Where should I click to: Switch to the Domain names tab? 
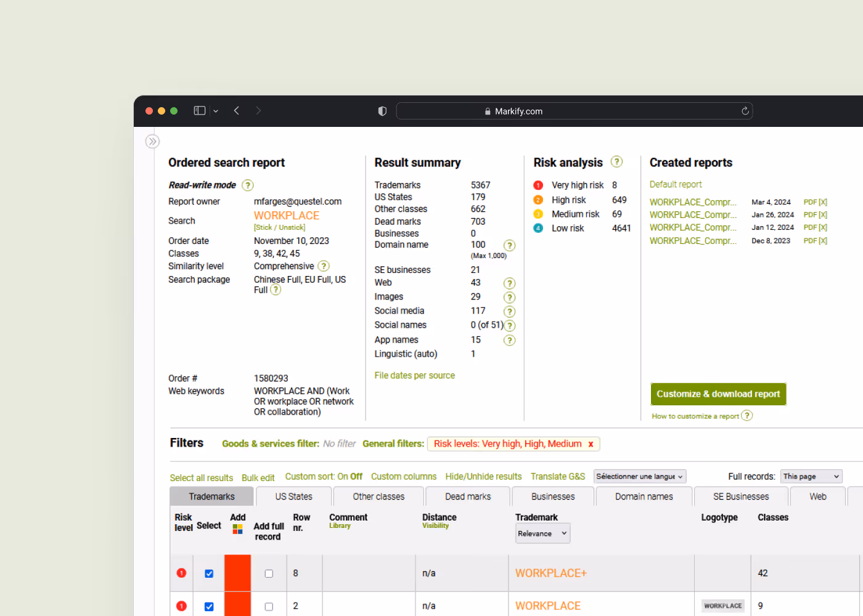pos(644,496)
